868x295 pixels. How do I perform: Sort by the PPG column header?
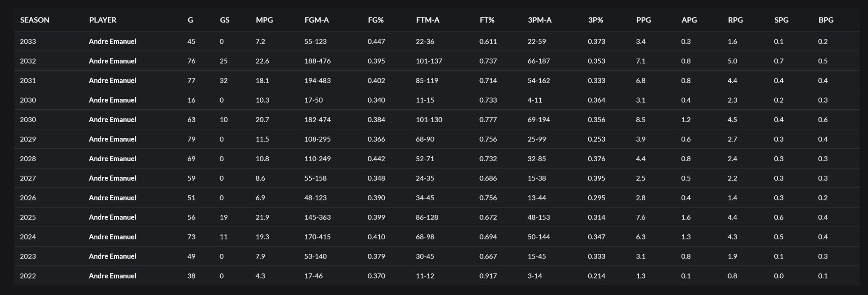click(643, 20)
